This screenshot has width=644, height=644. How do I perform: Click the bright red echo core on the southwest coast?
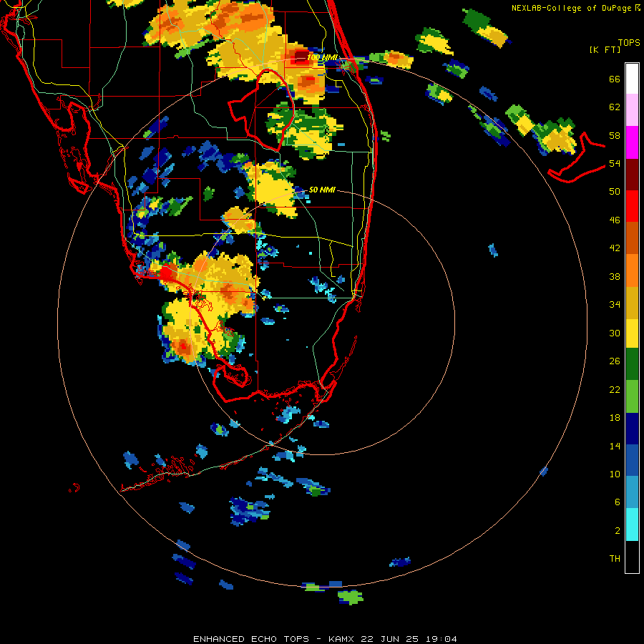coord(166,273)
